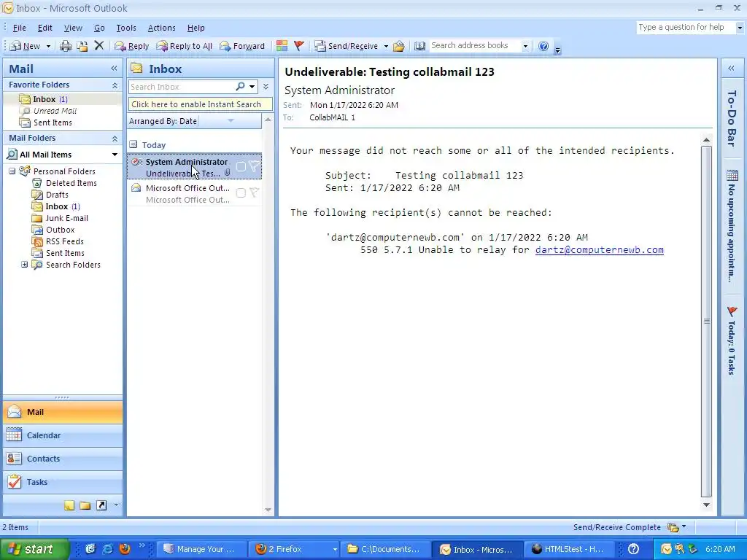Click here to enable Instant Search

tap(200, 104)
